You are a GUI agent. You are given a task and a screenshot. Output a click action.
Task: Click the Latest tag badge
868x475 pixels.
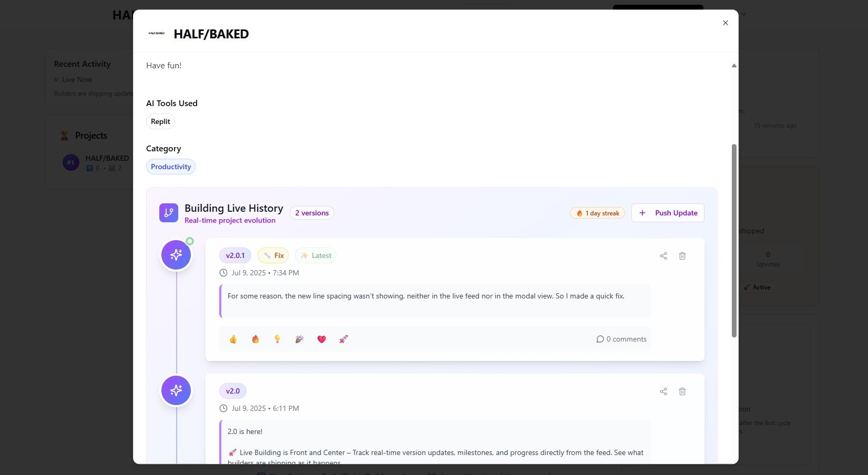click(315, 255)
